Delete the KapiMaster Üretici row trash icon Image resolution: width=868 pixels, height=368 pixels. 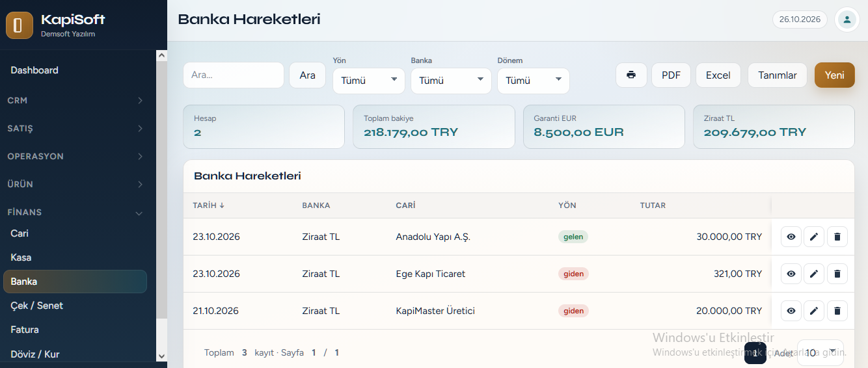pos(837,311)
